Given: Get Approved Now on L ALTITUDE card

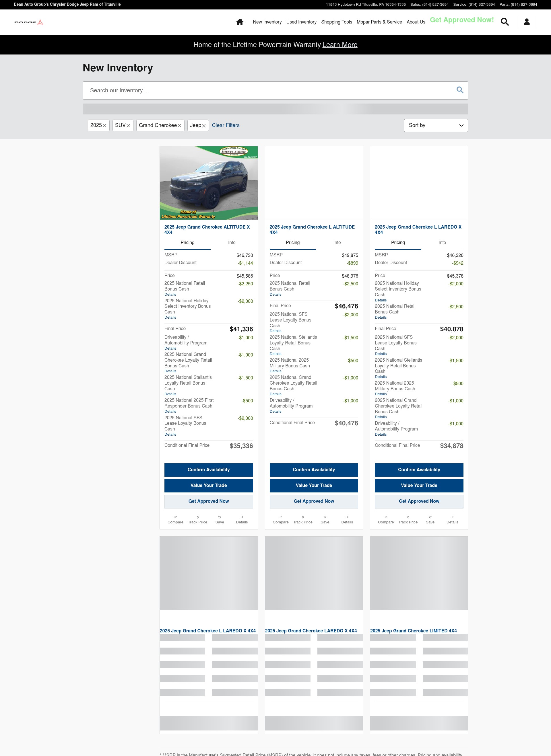Looking at the screenshot, I should point(314,501).
